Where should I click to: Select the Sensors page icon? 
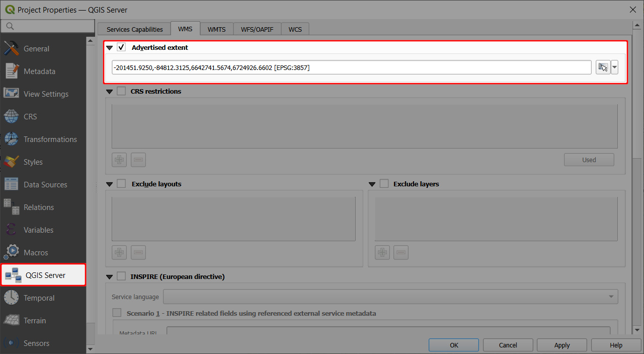(x=11, y=343)
